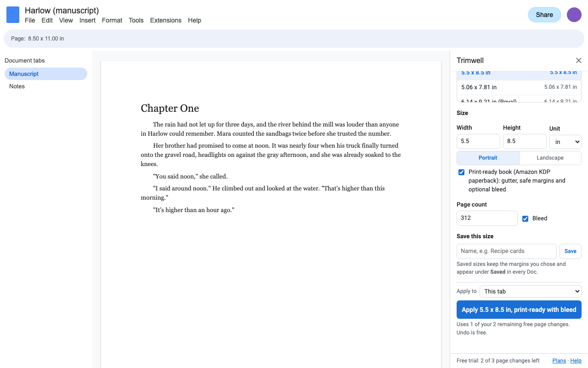The width and height of the screenshot is (588, 368).
Task: Open the Apply to dropdown
Action: (531, 291)
